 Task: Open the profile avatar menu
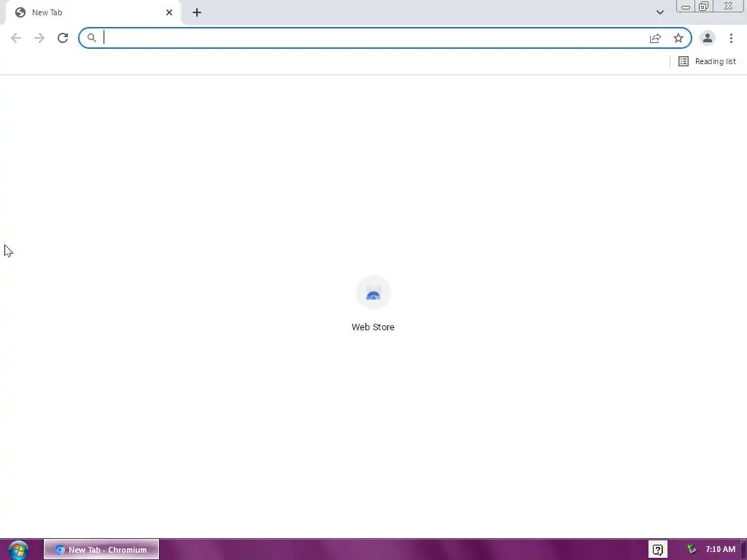(x=708, y=38)
